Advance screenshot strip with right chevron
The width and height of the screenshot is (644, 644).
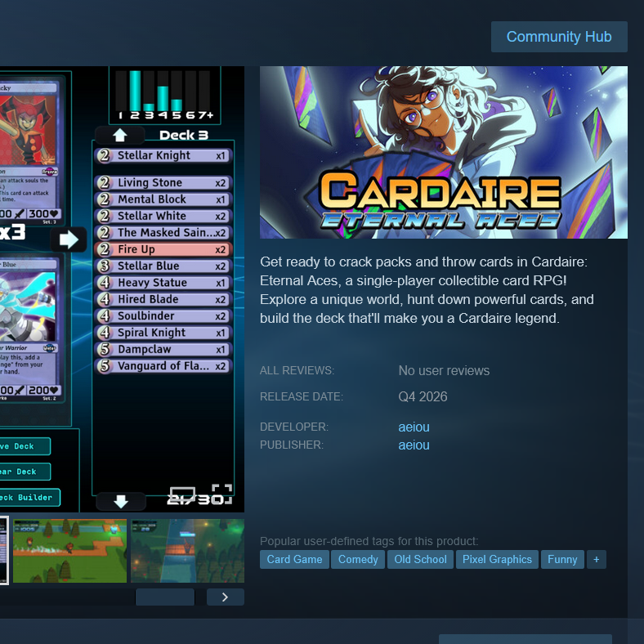click(225, 597)
